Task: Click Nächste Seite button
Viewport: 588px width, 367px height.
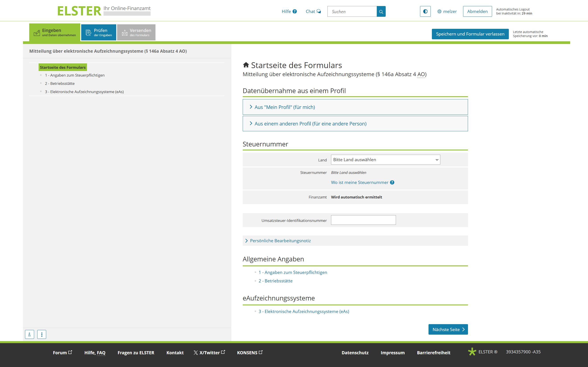Action: tap(448, 329)
